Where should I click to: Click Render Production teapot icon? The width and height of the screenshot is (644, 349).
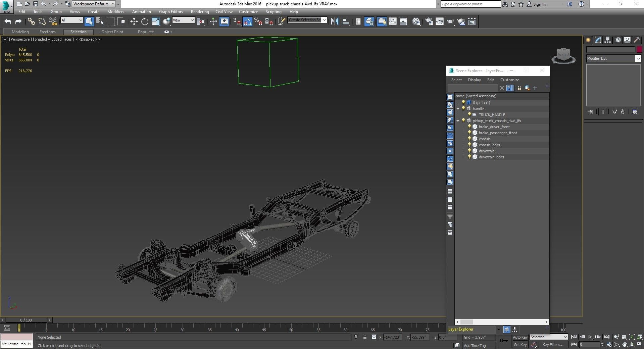(x=450, y=21)
